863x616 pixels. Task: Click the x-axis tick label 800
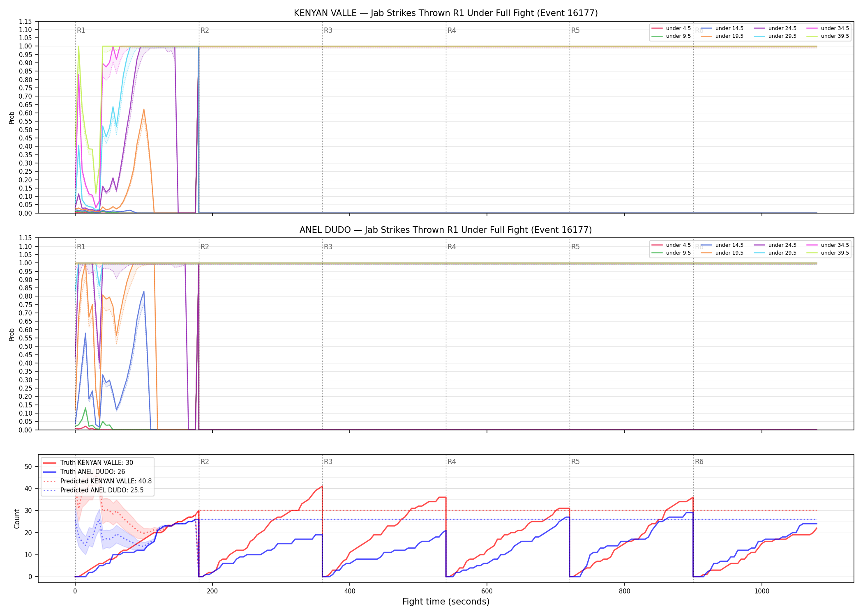(x=624, y=591)
